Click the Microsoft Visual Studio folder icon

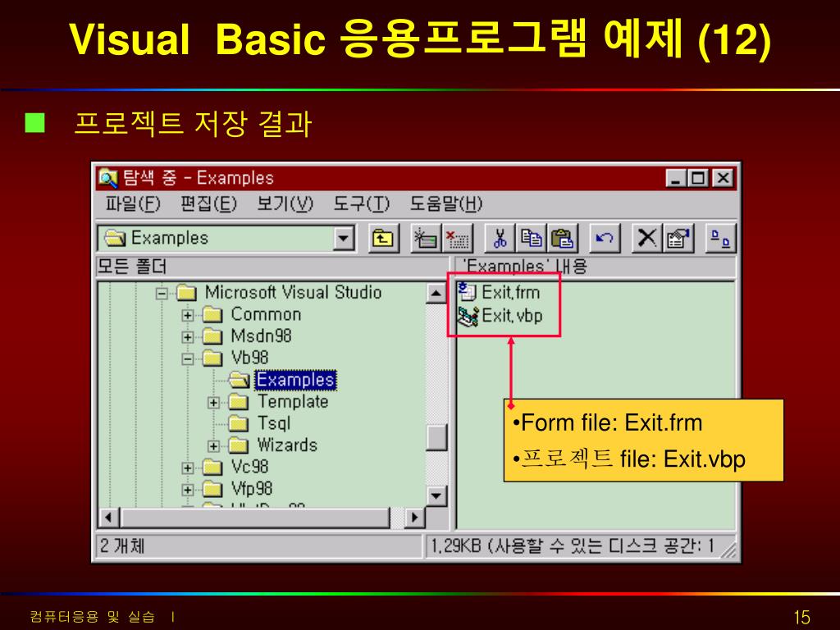(186, 293)
